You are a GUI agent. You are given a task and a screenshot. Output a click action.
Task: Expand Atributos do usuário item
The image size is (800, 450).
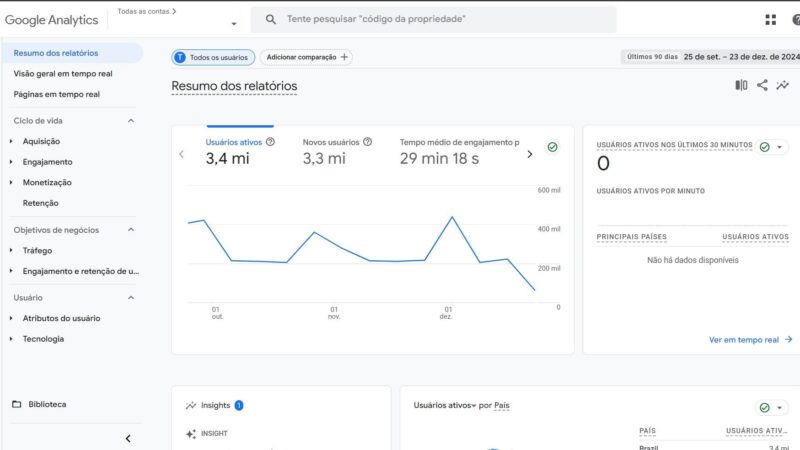(11, 318)
